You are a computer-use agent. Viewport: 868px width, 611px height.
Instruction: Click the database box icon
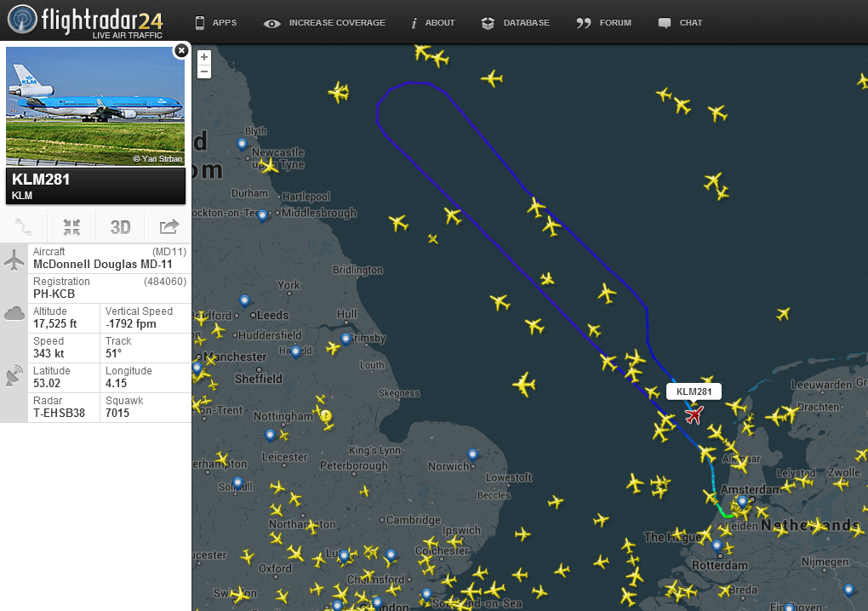tap(488, 23)
